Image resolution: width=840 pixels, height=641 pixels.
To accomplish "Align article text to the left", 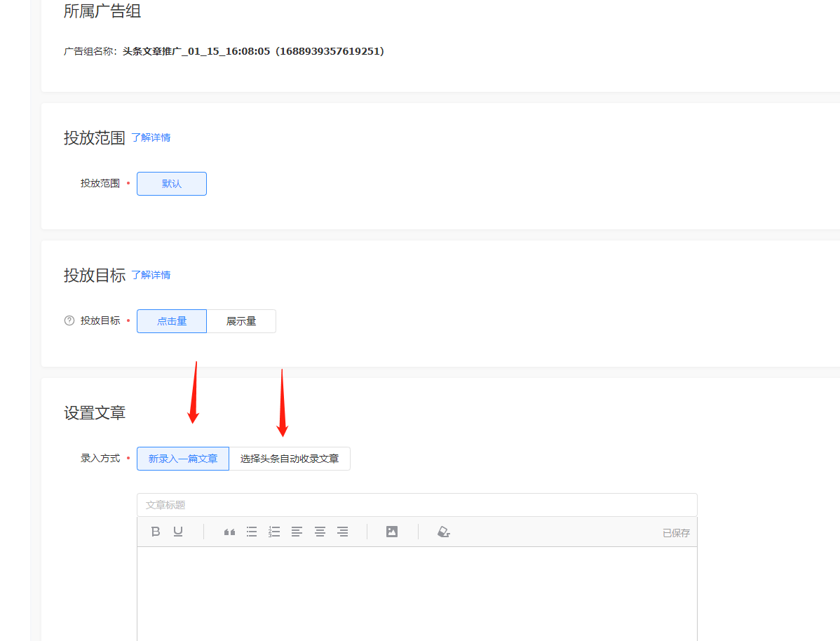I will pyautogui.click(x=297, y=532).
